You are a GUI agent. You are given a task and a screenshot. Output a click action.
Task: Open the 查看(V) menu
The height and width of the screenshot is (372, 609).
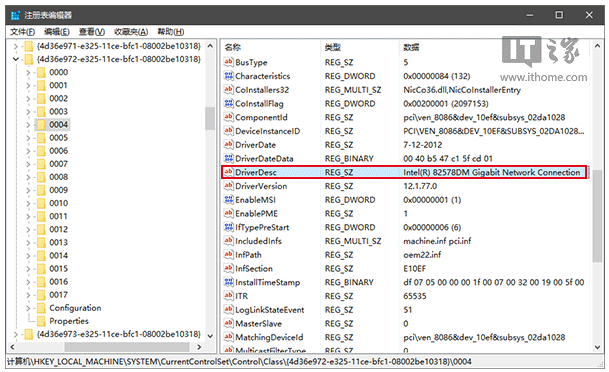92,32
